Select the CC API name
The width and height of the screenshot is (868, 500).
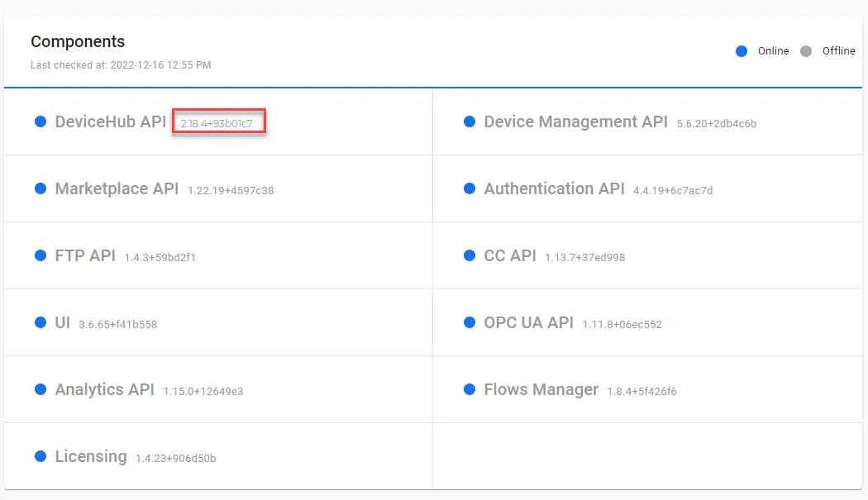tap(510, 256)
